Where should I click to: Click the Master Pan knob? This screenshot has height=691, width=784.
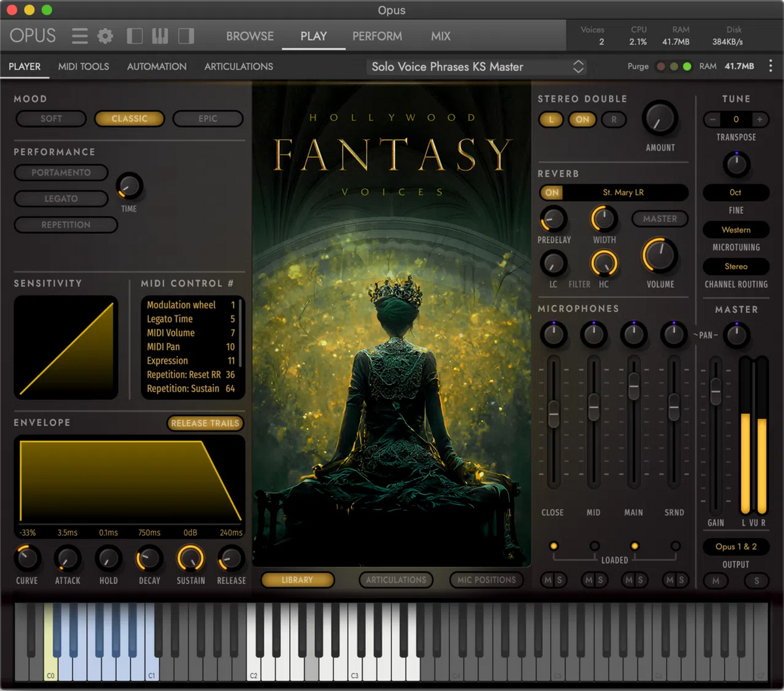click(736, 335)
